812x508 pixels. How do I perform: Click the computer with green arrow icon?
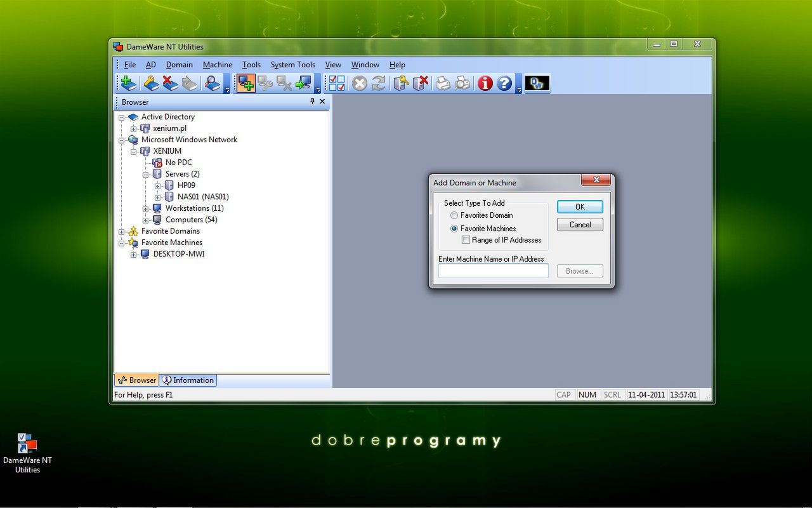click(303, 83)
